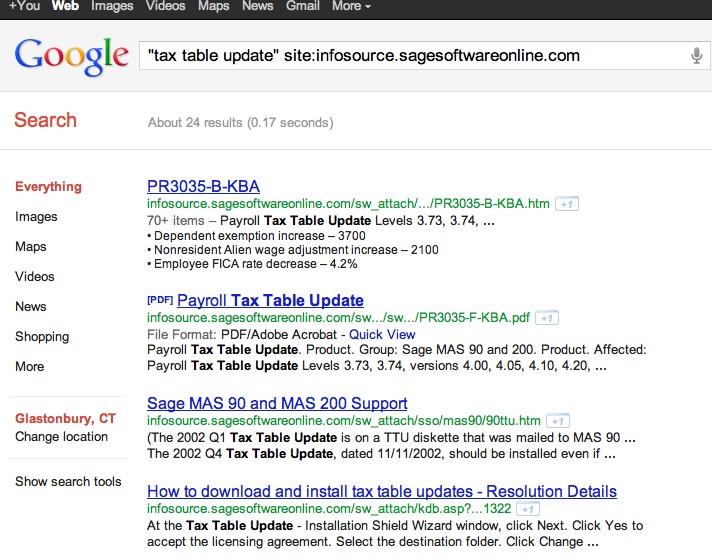Click the Glastonbury, CT location label
This screenshot has height=559, width=712.
[x=65, y=418]
